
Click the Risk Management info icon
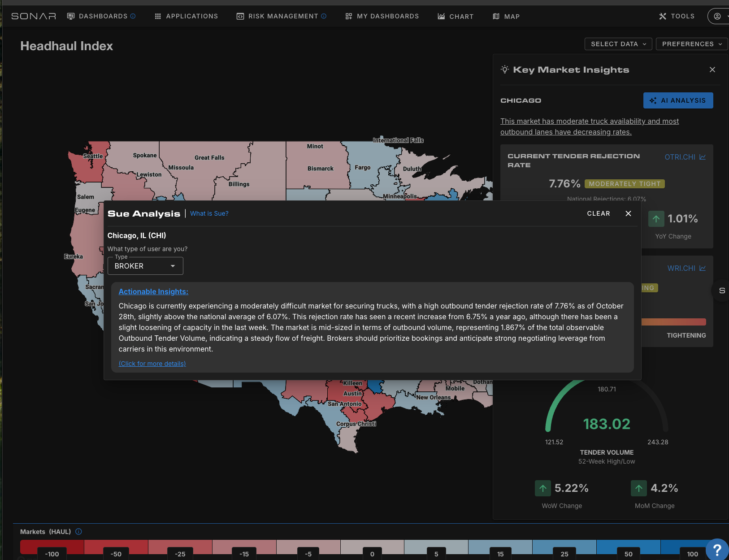point(324,16)
